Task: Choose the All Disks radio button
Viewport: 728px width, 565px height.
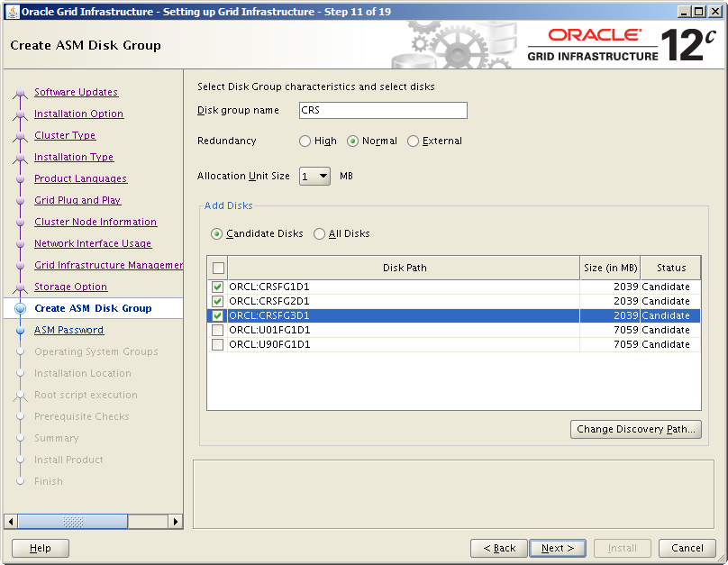Action: (x=320, y=234)
